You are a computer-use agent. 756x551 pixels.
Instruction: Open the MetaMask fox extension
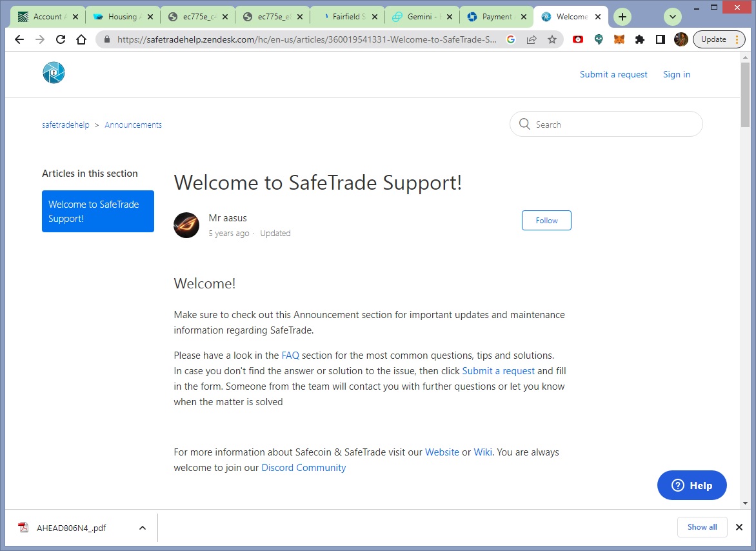(x=619, y=39)
